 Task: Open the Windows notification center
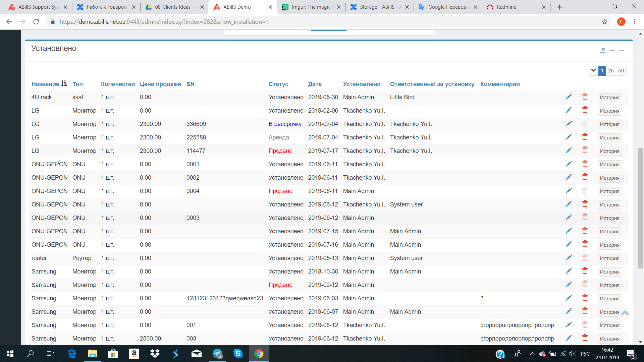coord(631,354)
